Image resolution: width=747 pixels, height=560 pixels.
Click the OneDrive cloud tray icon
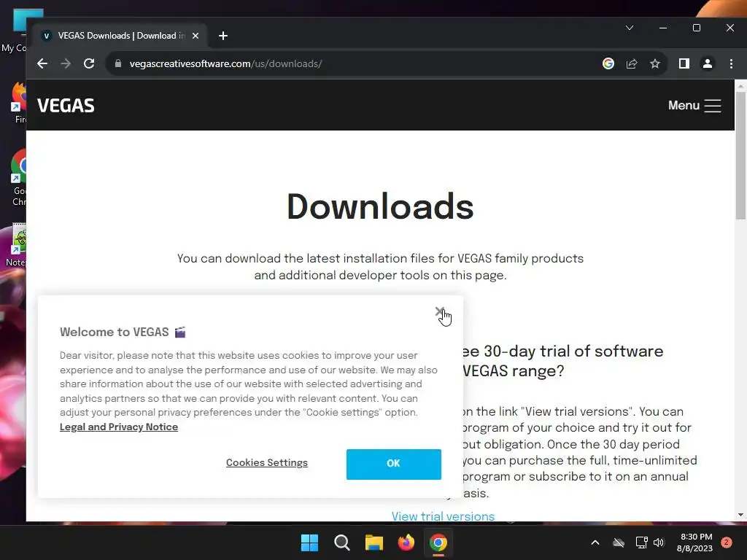coord(619,542)
